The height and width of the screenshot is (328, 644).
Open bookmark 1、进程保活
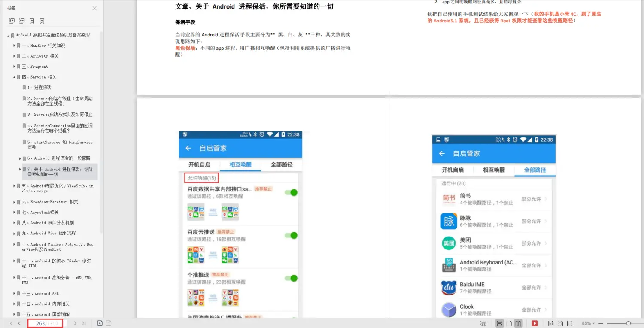pos(39,88)
